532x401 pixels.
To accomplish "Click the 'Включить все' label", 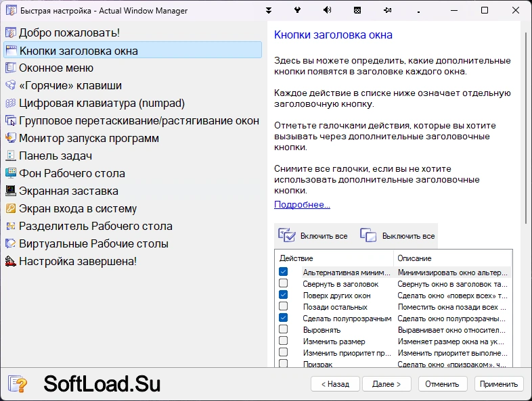I will point(324,236).
